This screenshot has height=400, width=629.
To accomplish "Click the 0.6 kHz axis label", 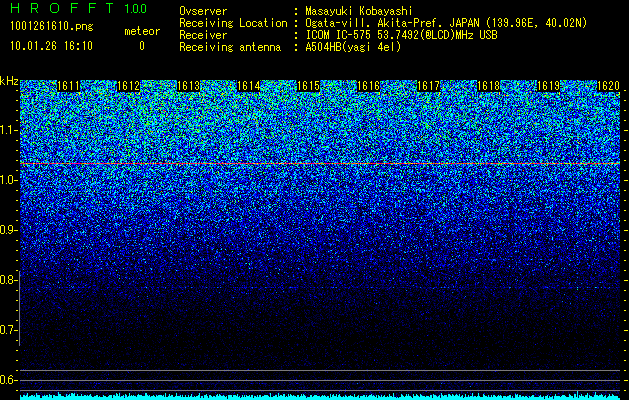I will point(8,380).
